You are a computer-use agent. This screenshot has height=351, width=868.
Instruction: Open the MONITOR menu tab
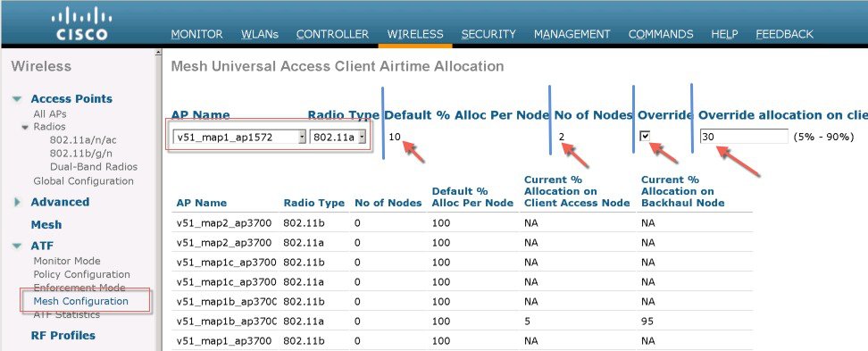pos(197,34)
